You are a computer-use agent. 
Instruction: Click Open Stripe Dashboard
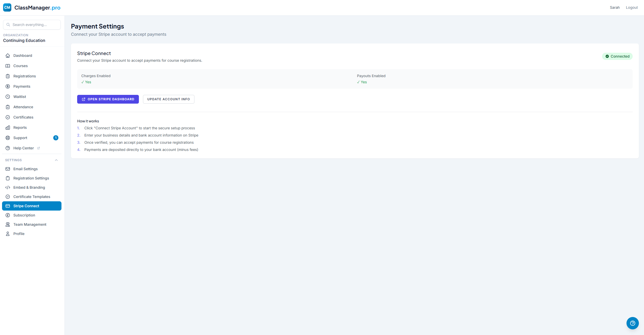coord(108,99)
